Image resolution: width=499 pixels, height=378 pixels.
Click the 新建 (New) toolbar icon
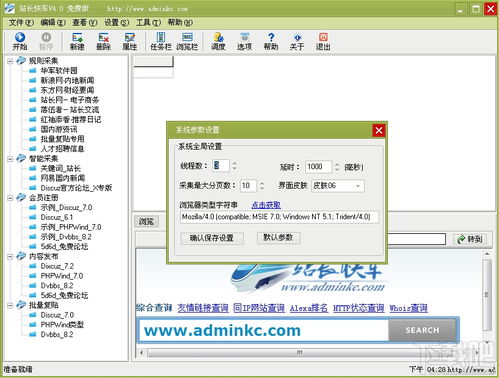[x=77, y=41]
